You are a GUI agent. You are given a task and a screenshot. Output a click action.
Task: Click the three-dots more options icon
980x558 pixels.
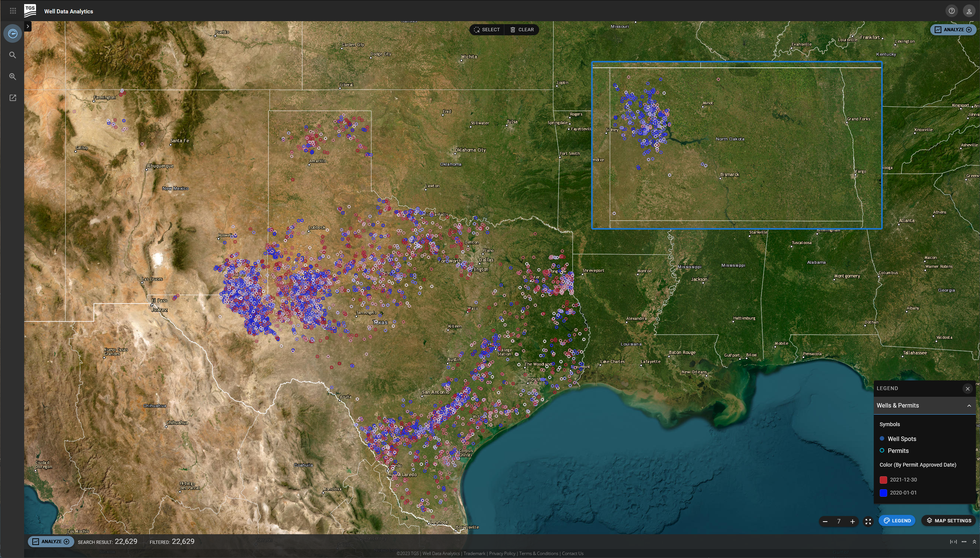coord(964,542)
